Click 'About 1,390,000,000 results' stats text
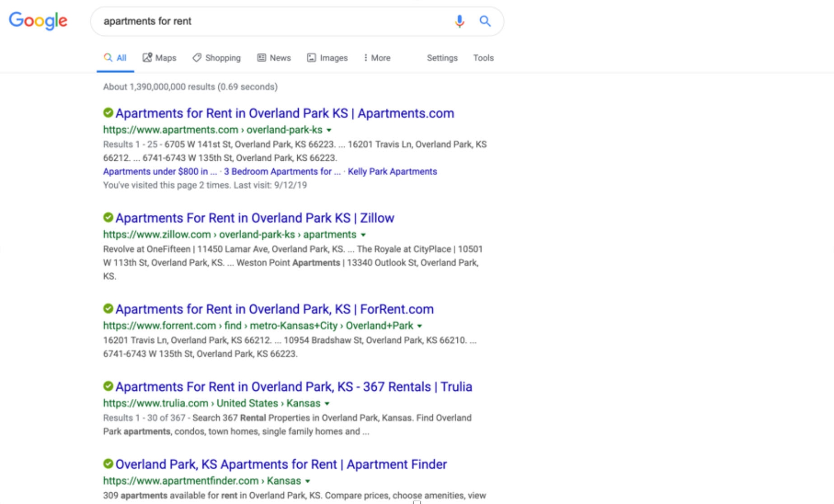This screenshot has height=504, width=834. click(x=190, y=87)
